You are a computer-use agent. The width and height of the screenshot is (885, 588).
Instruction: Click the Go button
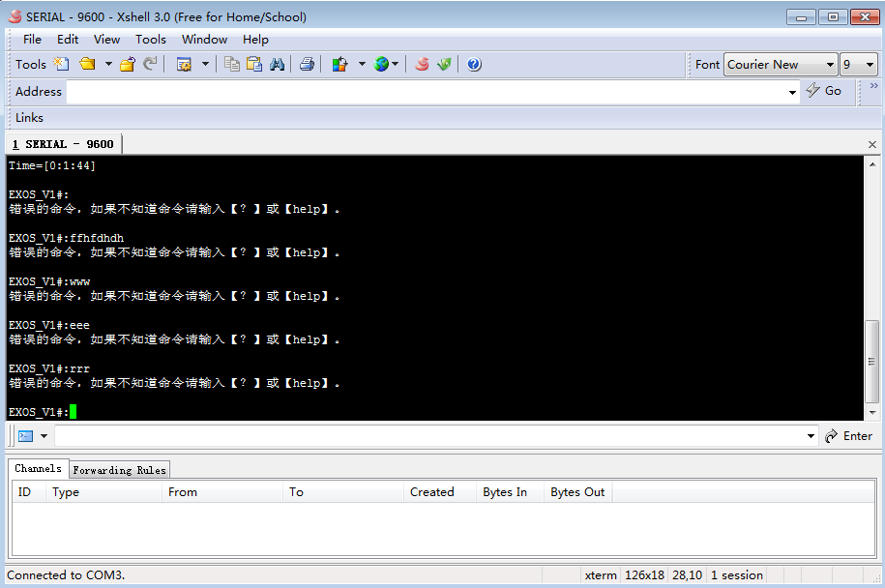pos(825,91)
